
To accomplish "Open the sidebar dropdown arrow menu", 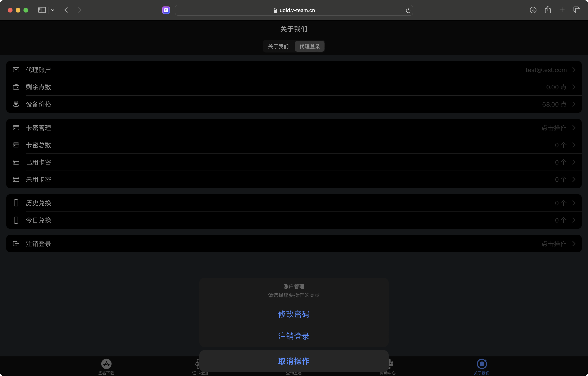I will [x=53, y=10].
